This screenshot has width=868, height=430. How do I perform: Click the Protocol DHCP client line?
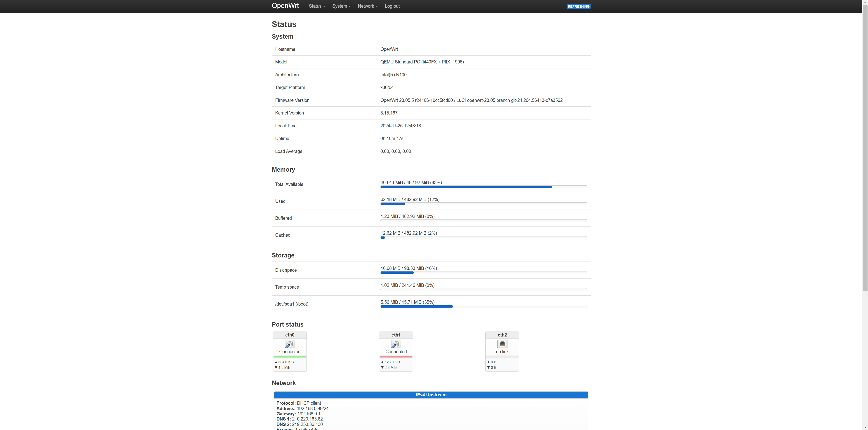[x=299, y=403]
